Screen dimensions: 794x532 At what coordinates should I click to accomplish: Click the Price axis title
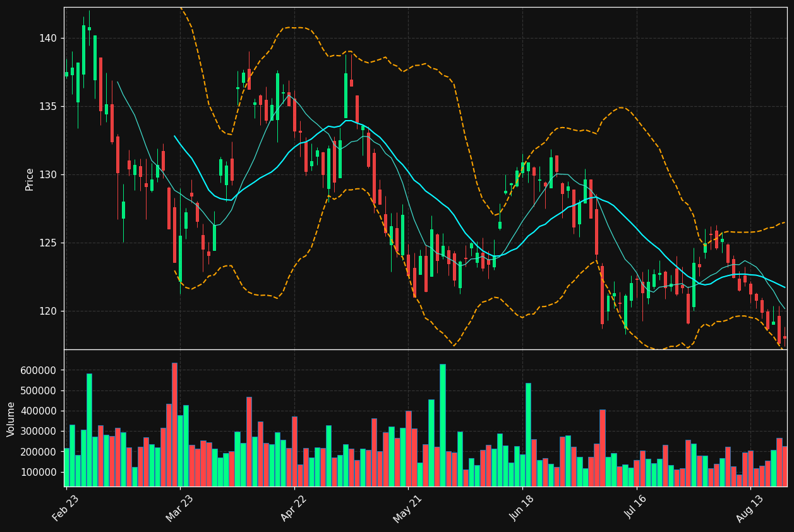click(x=30, y=179)
